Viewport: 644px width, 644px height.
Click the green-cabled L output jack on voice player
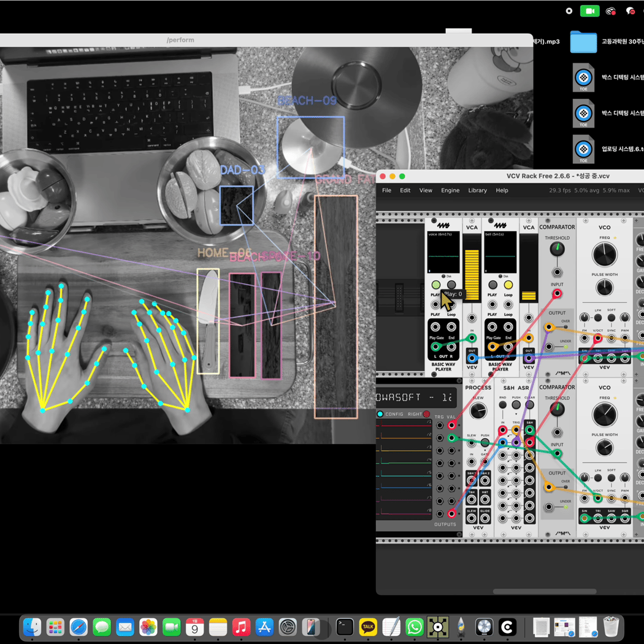point(435,347)
